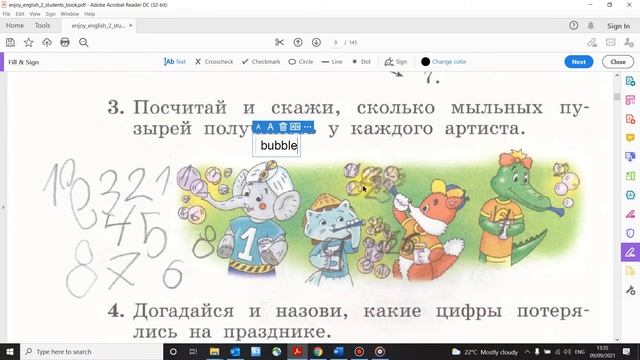Select the Add Text tool
640x360 pixels.
[175, 62]
